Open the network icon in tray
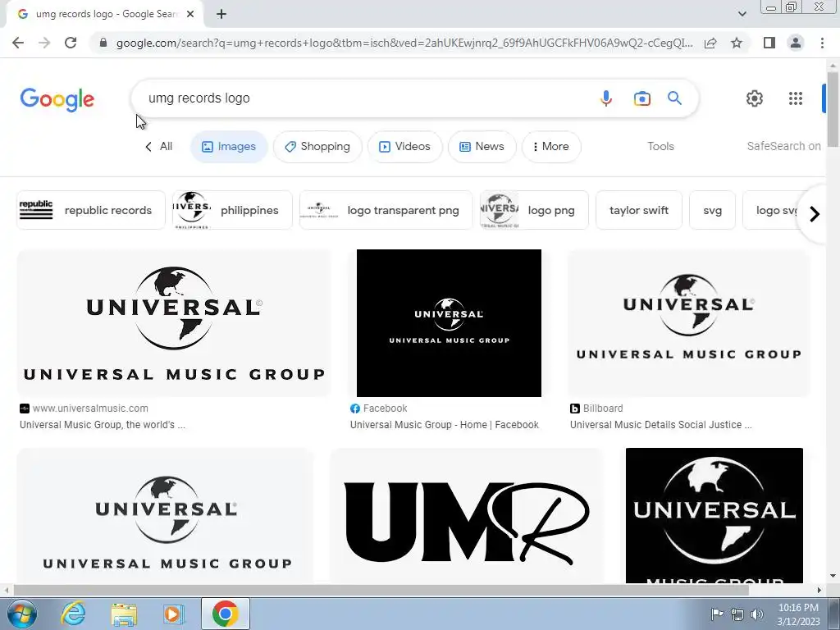Image resolution: width=840 pixels, height=630 pixels. point(737,614)
